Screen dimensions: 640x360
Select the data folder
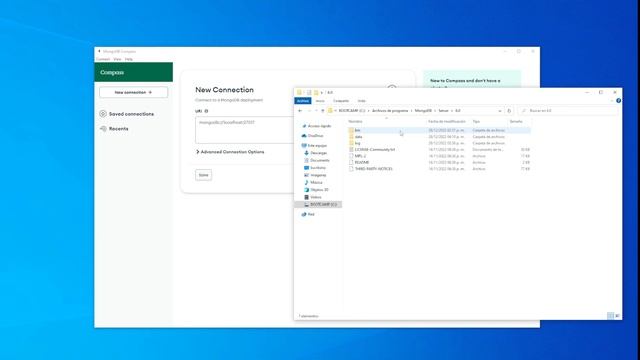point(440,137)
